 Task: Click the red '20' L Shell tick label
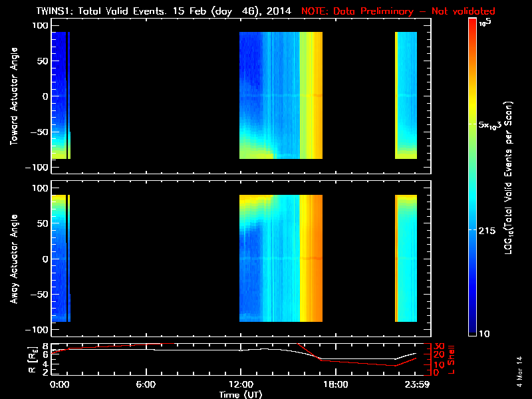click(439, 355)
